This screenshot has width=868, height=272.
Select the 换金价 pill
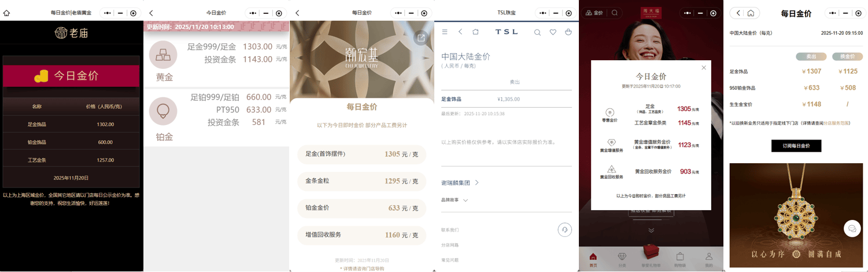click(847, 57)
